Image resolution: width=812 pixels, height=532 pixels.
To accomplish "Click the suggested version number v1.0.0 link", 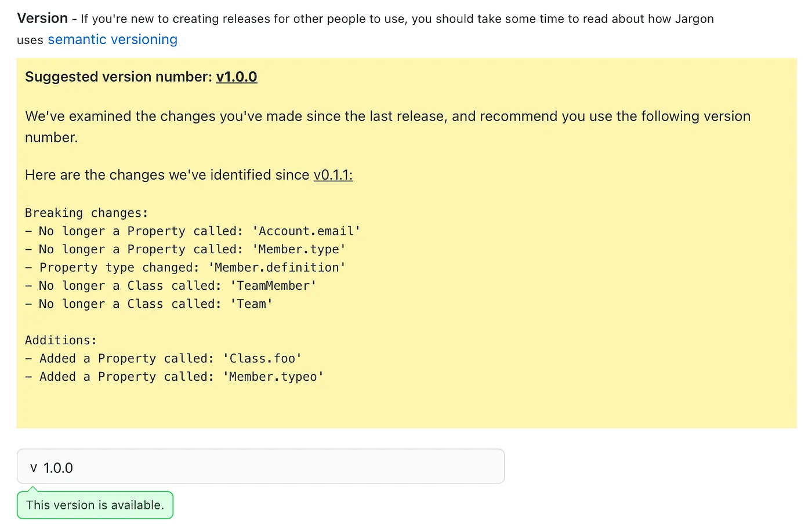I will pyautogui.click(x=237, y=76).
